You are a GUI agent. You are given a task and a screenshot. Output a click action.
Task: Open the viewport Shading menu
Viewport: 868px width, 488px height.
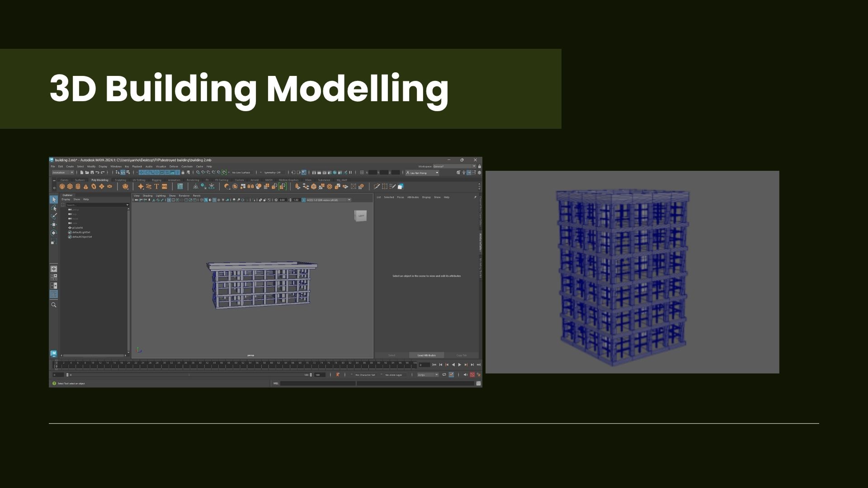148,196
